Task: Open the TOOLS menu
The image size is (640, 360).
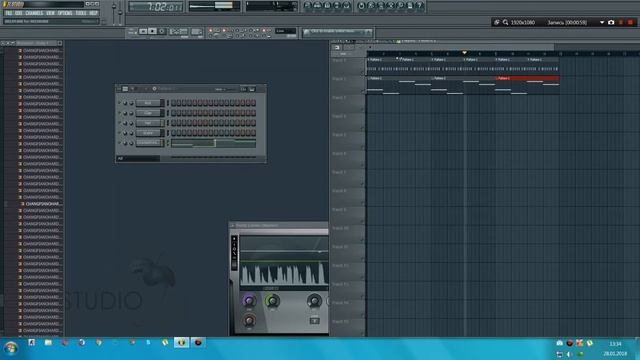Action: pos(81,13)
